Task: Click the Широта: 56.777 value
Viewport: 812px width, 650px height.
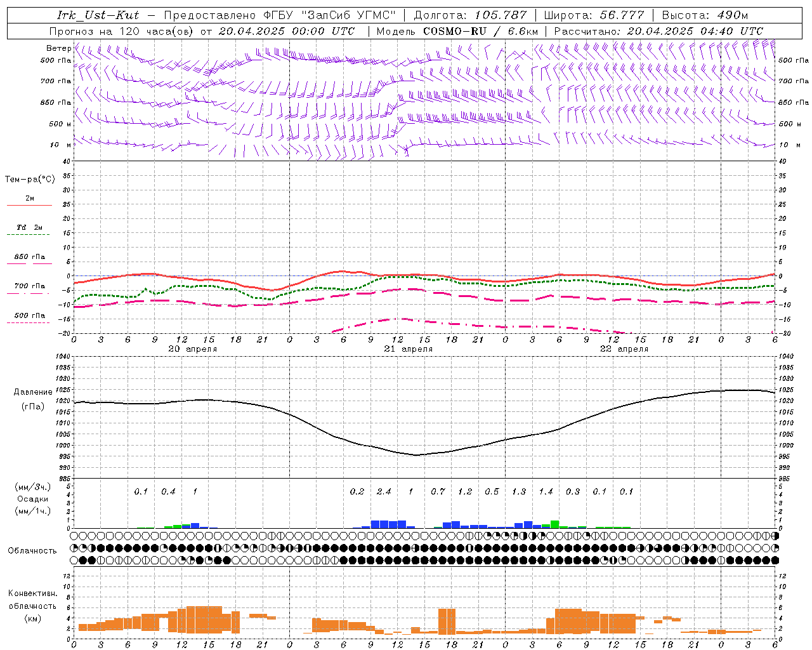Action: point(594,15)
